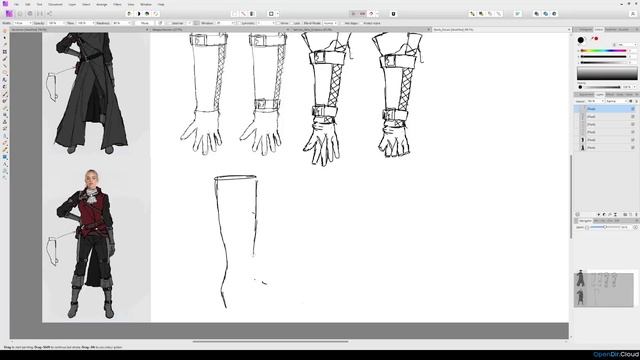Viewport: 640px width, 360px height.
Task: Open the brush Flow dropdown
Action: click(93, 23)
